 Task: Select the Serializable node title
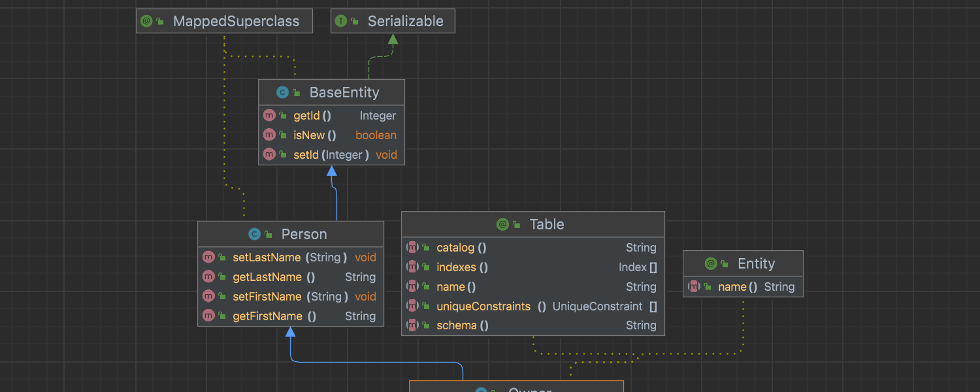(x=405, y=21)
